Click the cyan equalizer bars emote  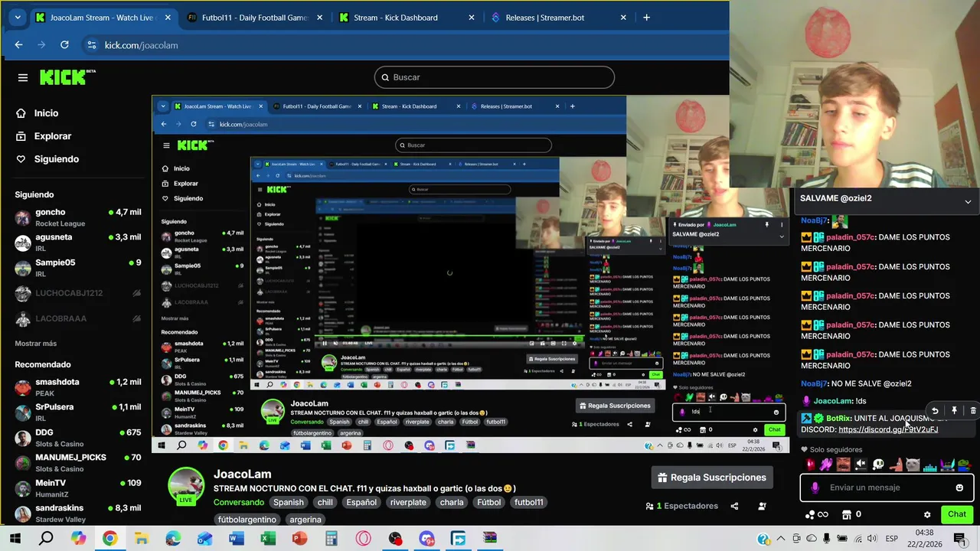930,465
